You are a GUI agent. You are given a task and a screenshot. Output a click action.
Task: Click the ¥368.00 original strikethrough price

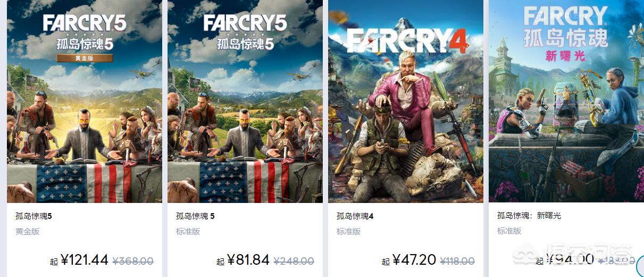tap(133, 261)
